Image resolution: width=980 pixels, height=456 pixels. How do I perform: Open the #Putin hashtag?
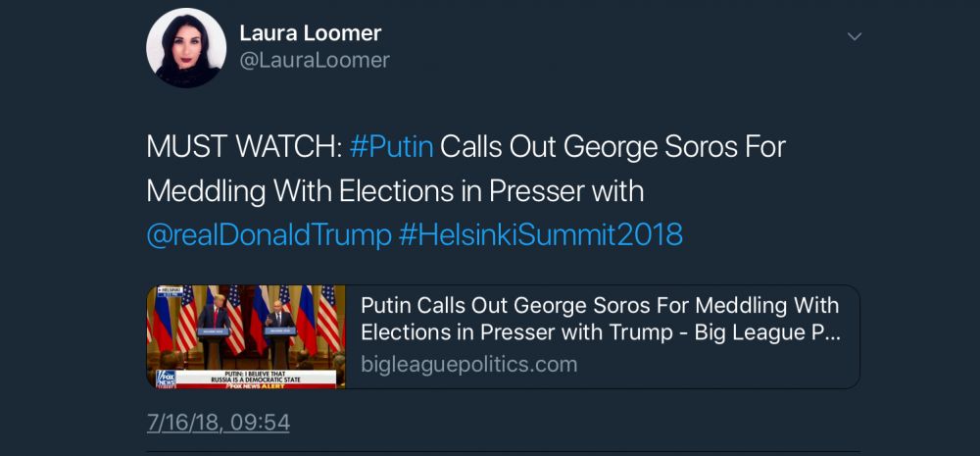[390, 147]
